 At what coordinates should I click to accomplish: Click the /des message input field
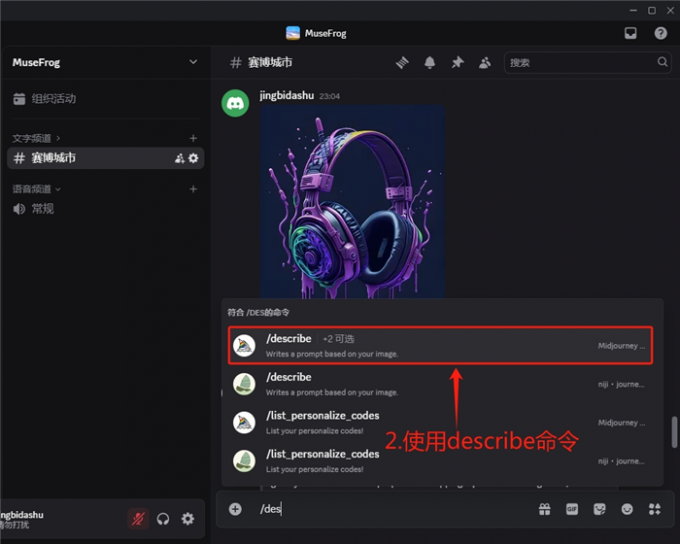pyautogui.click(x=390, y=509)
